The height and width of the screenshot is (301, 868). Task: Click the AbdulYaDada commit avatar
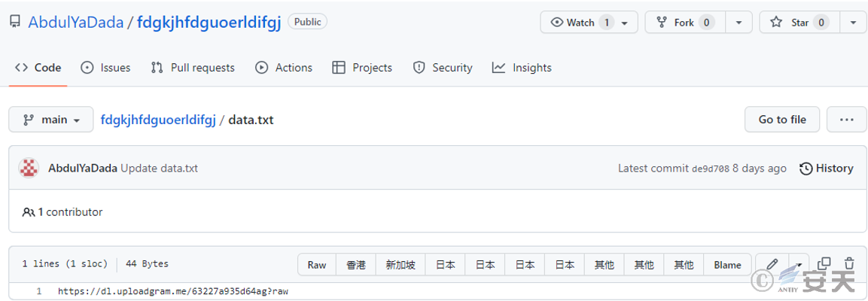(29, 169)
